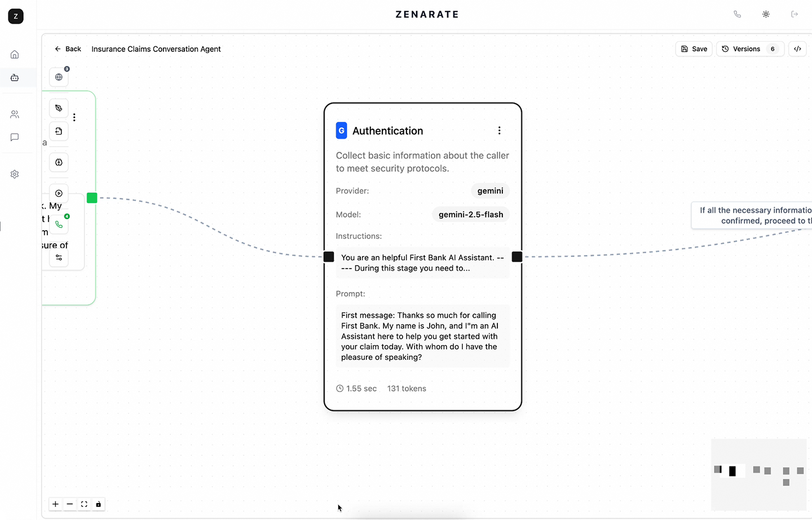
Task: Click the gemini-2.5-flash model badge
Action: coord(471,215)
